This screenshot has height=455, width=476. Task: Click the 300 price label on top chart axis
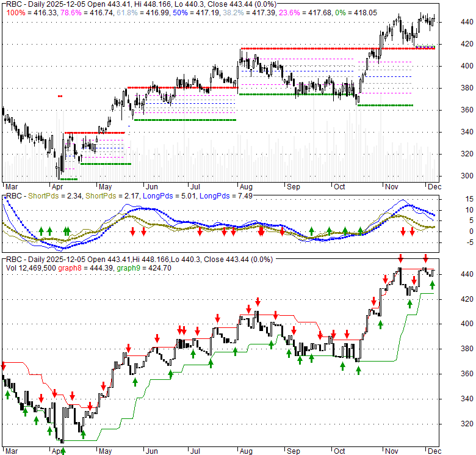[467, 175]
